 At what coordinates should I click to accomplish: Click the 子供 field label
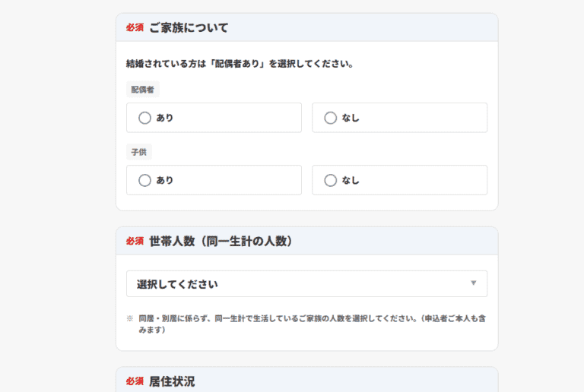pyautogui.click(x=139, y=152)
